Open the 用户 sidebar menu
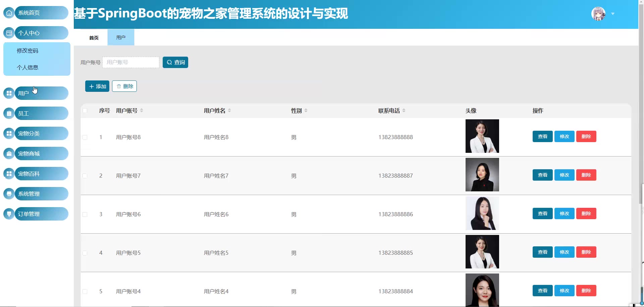 tap(42, 93)
